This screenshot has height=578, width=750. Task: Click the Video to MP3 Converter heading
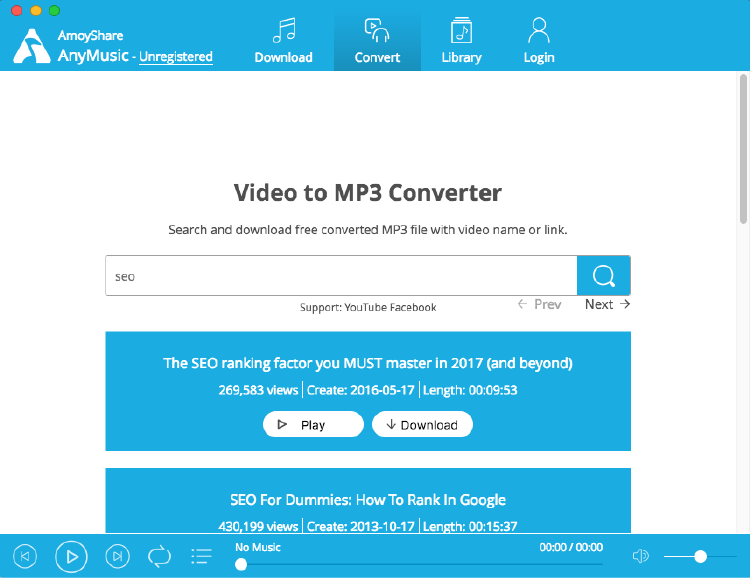click(368, 193)
